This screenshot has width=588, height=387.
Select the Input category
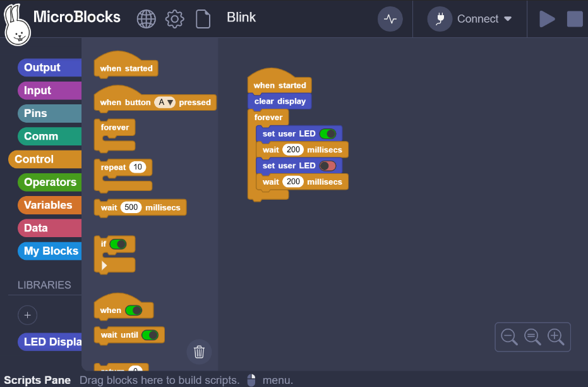[x=49, y=90]
